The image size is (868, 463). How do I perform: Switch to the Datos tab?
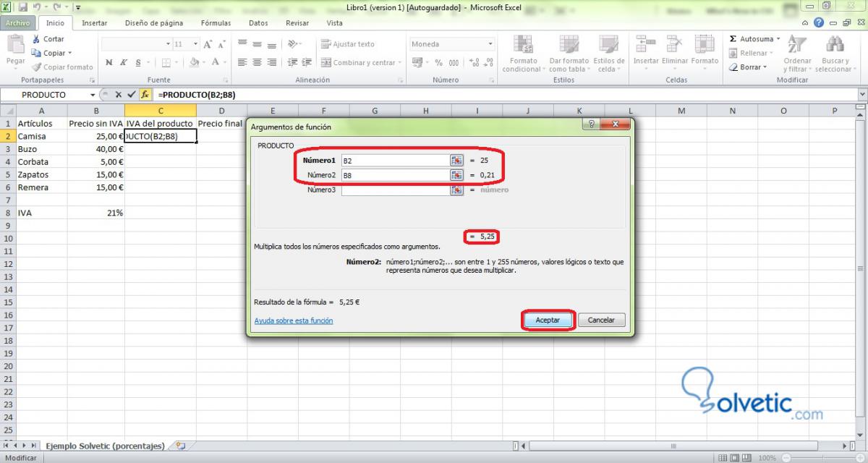pos(258,22)
